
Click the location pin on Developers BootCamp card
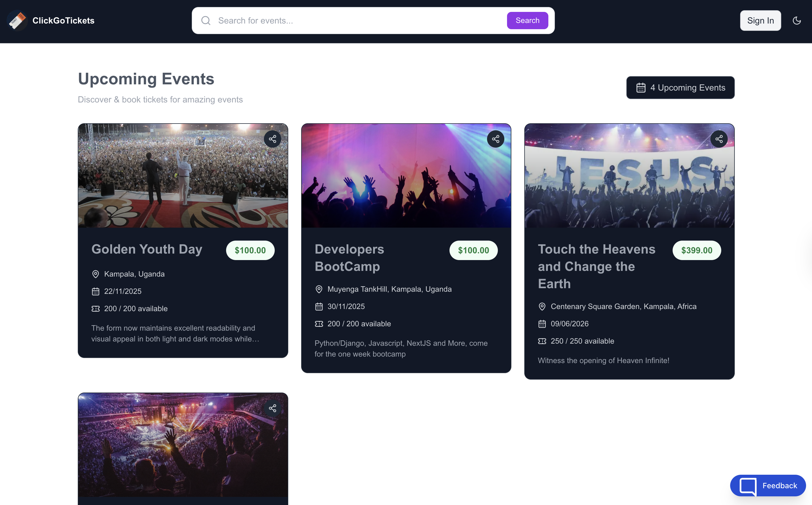(319, 289)
